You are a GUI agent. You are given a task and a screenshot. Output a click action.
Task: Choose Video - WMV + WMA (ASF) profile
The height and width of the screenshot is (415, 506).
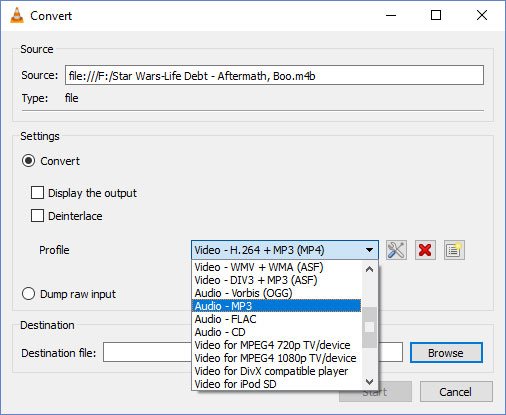coord(276,267)
